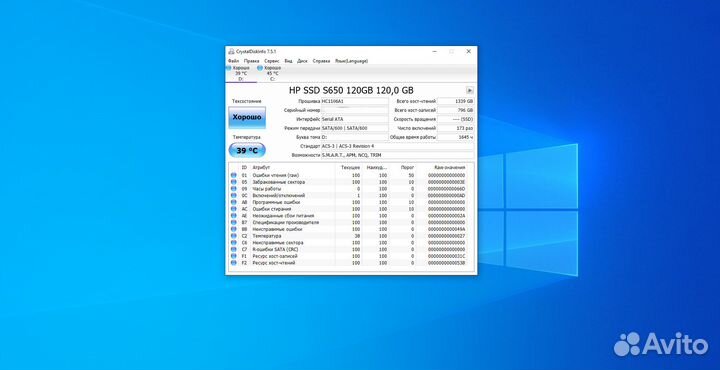
Task: Click status icon for Неисправные сектора row
Action: click(233, 243)
